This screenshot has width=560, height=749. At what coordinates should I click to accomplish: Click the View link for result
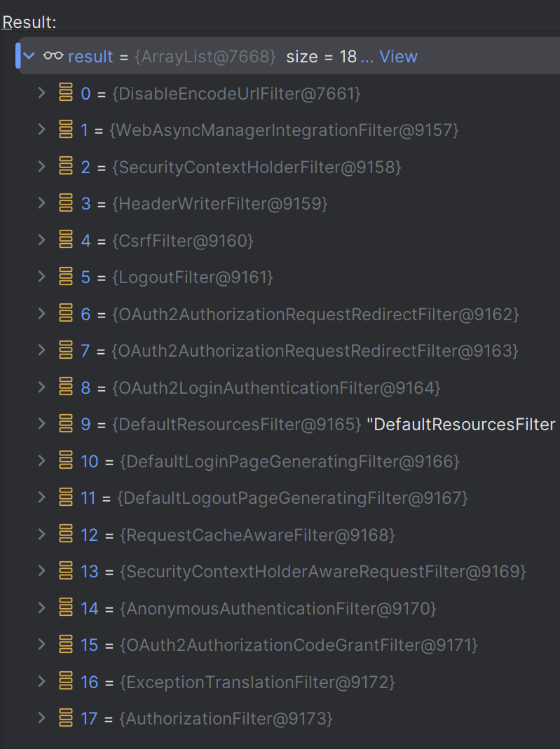click(x=397, y=57)
